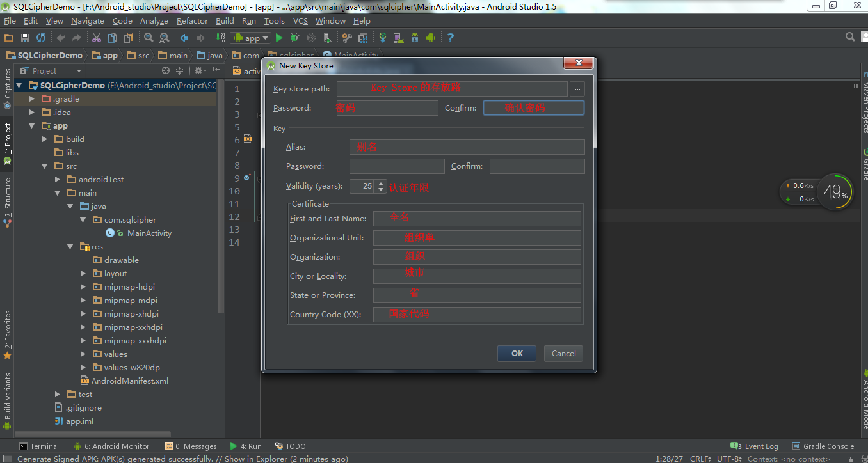
Task: Open the Navigate menu
Action: coord(87,21)
